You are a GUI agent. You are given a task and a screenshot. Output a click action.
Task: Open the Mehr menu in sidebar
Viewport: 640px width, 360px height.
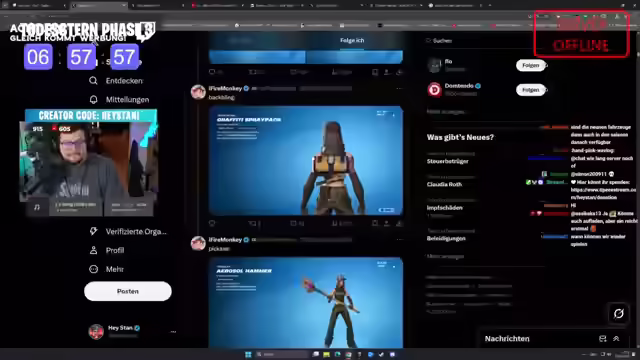click(115, 269)
